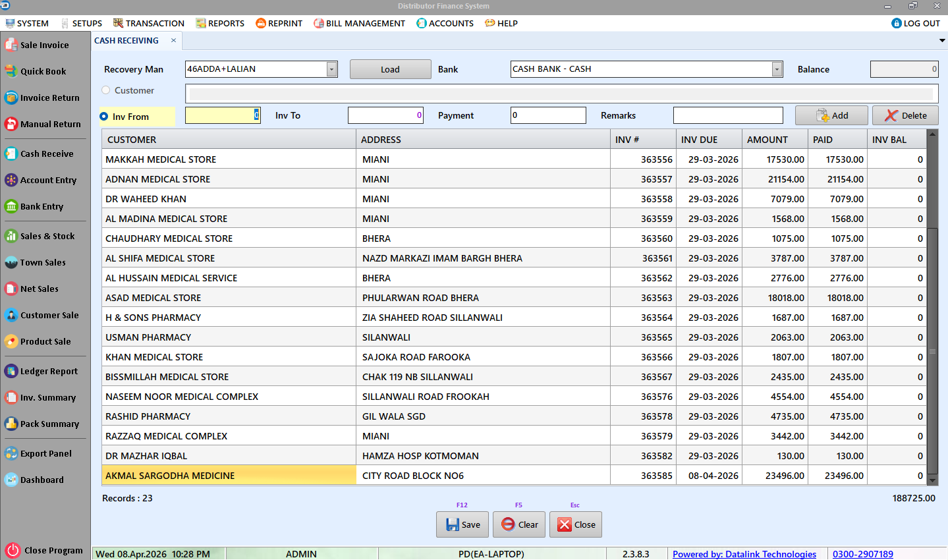The width and height of the screenshot is (948, 560).
Task: Open Invoice Return sidebar icon
Action: click(x=11, y=98)
